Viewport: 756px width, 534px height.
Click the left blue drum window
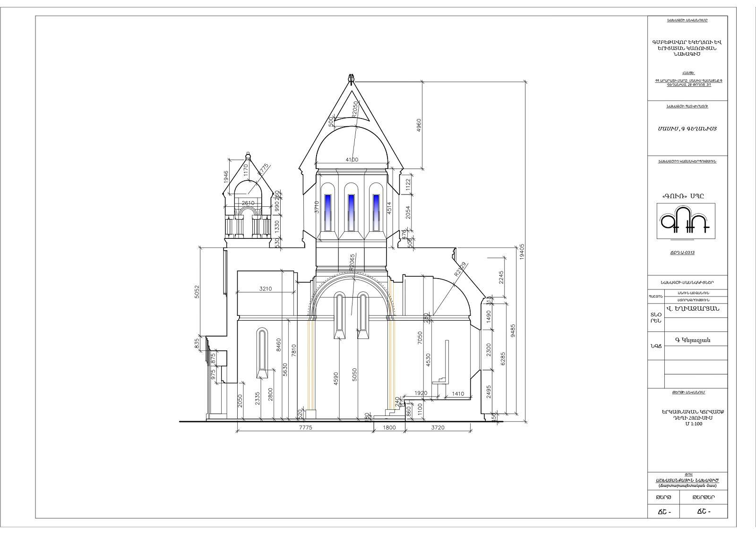pyautogui.click(x=327, y=212)
